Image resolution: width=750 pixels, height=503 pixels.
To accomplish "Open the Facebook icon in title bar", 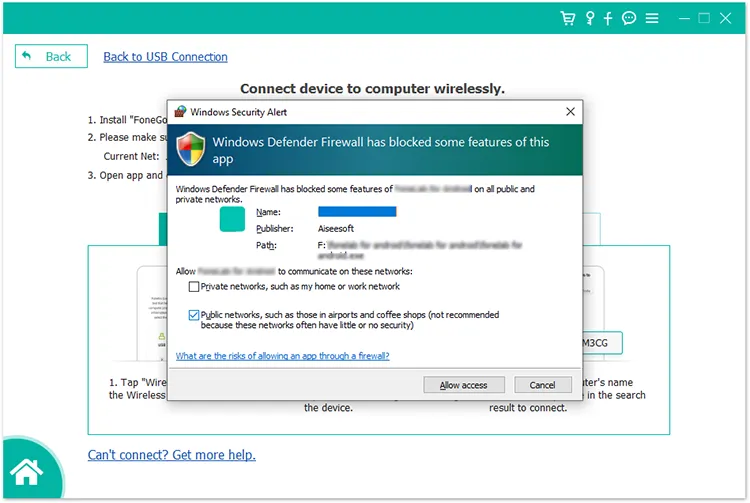I will 608,19.
